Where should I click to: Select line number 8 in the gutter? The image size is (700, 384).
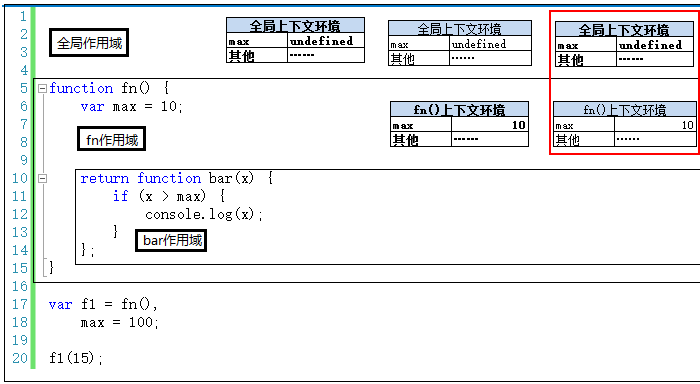point(23,142)
